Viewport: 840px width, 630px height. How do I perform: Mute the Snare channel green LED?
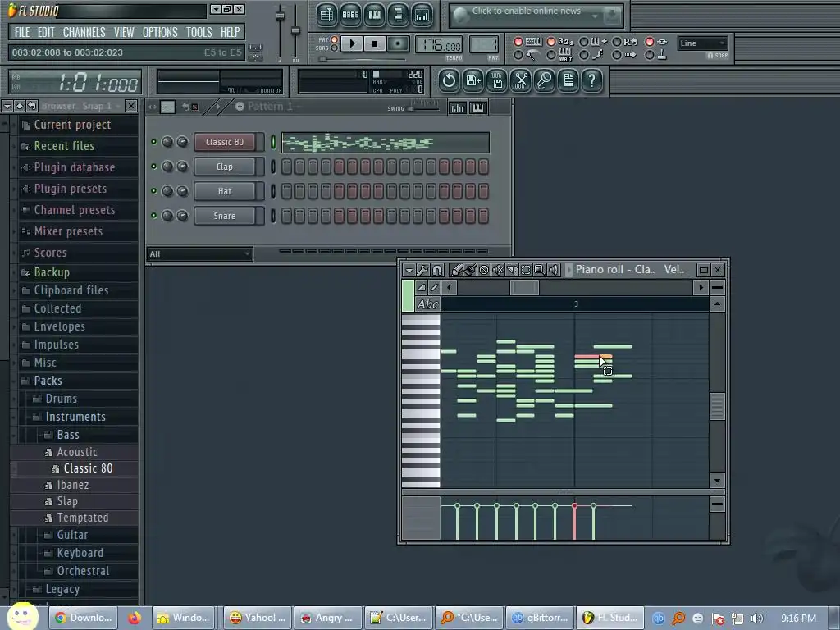(x=153, y=216)
